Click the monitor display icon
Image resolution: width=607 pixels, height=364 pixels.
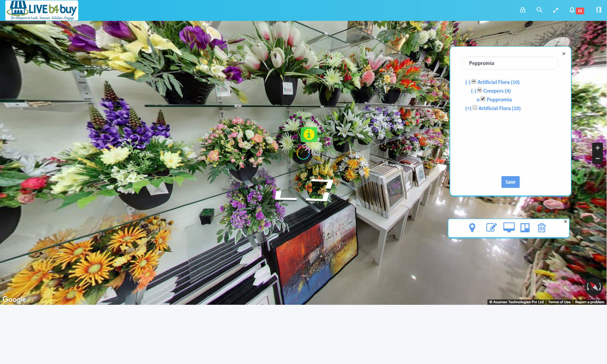(509, 227)
